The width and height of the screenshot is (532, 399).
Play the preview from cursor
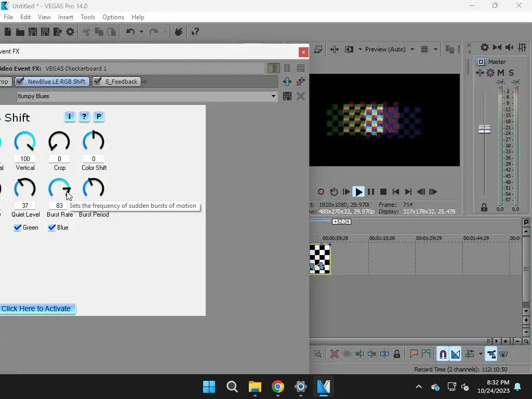[358, 192]
